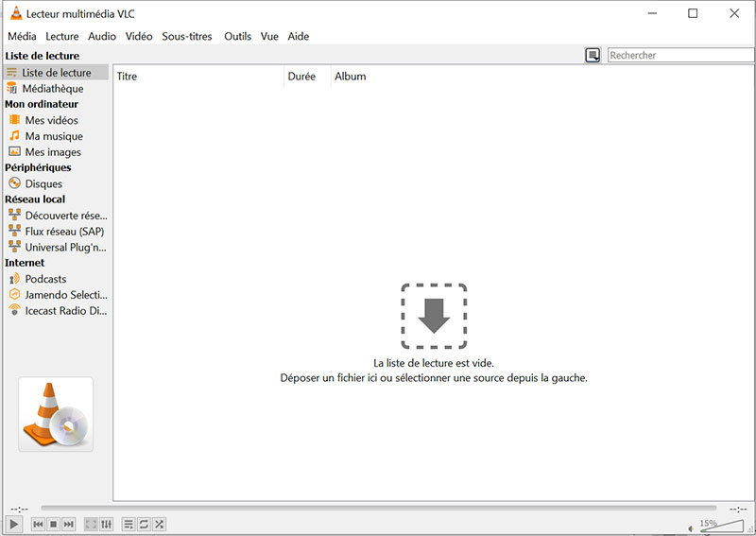Stop playback button

pos(54,524)
